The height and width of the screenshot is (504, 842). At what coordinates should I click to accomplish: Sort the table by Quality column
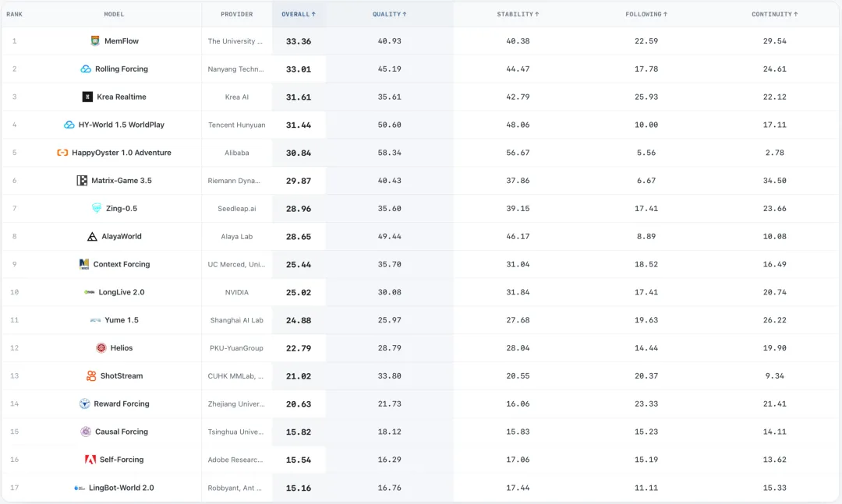pyautogui.click(x=389, y=14)
